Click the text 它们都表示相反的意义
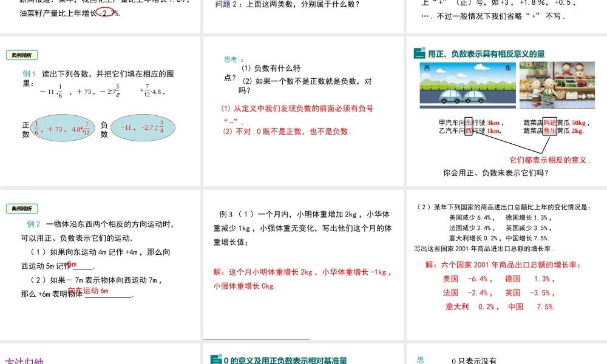Image resolution: width=607 pixels, height=364 pixels. click(550, 160)
